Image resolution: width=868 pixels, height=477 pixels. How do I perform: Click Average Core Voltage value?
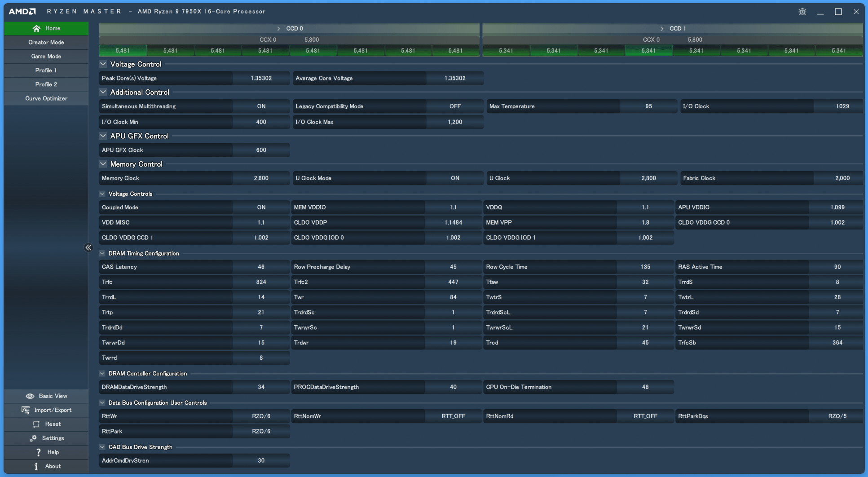pos(455,78)
